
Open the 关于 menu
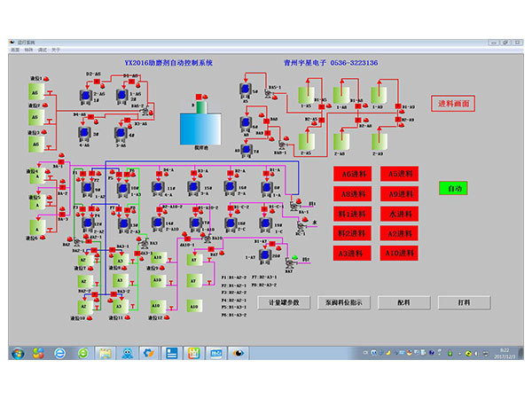(x=56, y=50)
